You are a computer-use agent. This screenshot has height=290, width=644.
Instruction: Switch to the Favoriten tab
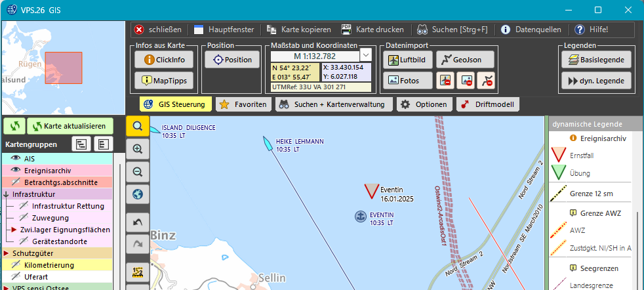pyautogui.click(x=244, y=104)
